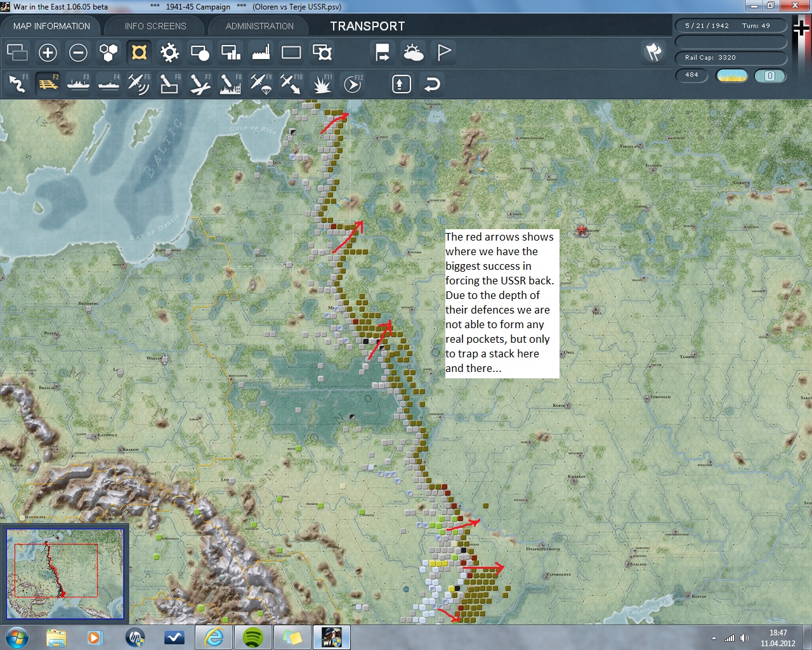Open Sticky Notes from the taskbar
The image size is (812, 650).
coord(292,637)
